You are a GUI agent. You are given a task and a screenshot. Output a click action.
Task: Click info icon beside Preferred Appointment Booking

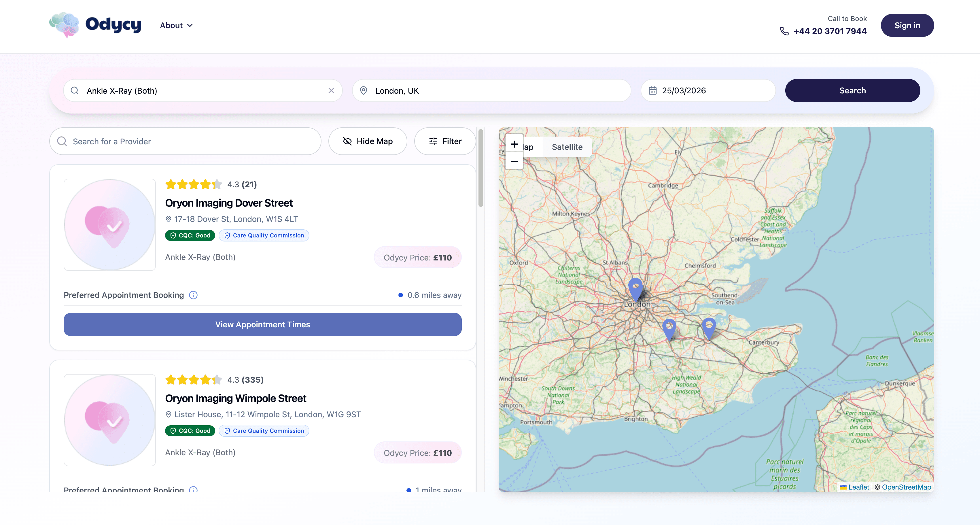pyautogui.click(x=193, y=295)
